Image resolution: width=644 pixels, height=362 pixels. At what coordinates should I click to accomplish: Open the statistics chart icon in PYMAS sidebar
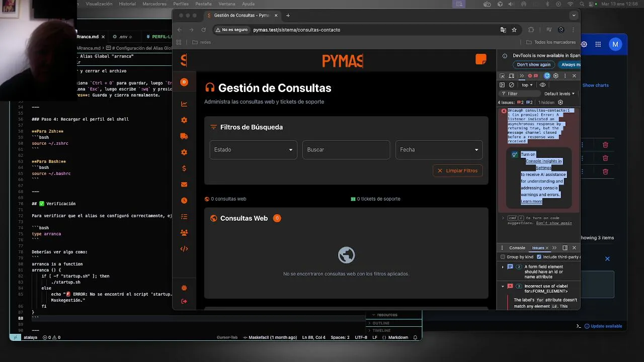184,104
